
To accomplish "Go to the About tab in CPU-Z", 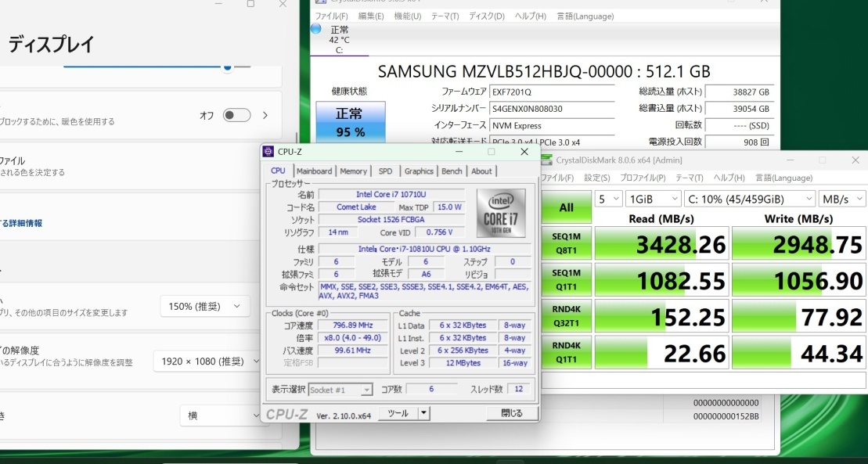I will [x=481, y=171].
